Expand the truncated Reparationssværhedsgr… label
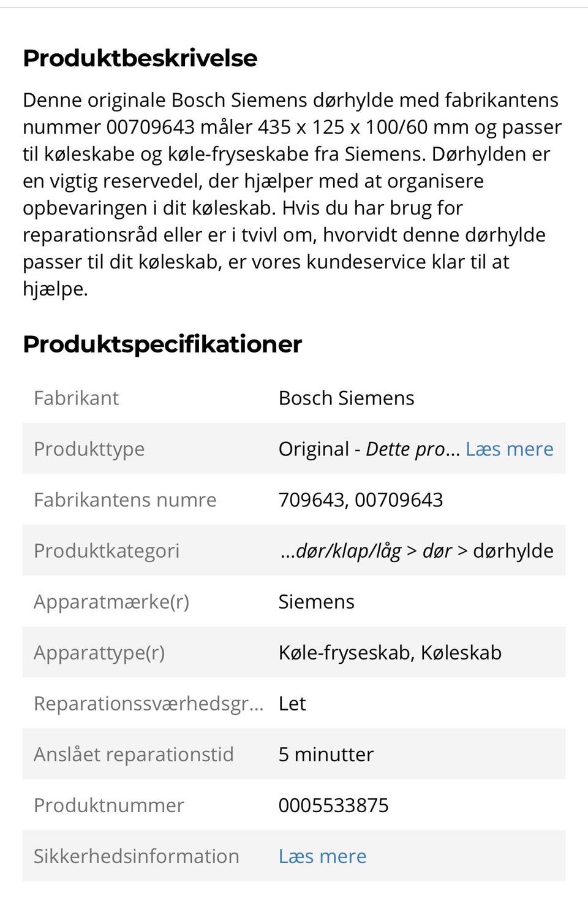The width and height of the screenshot is (588, 898). [x=148, y=703]
